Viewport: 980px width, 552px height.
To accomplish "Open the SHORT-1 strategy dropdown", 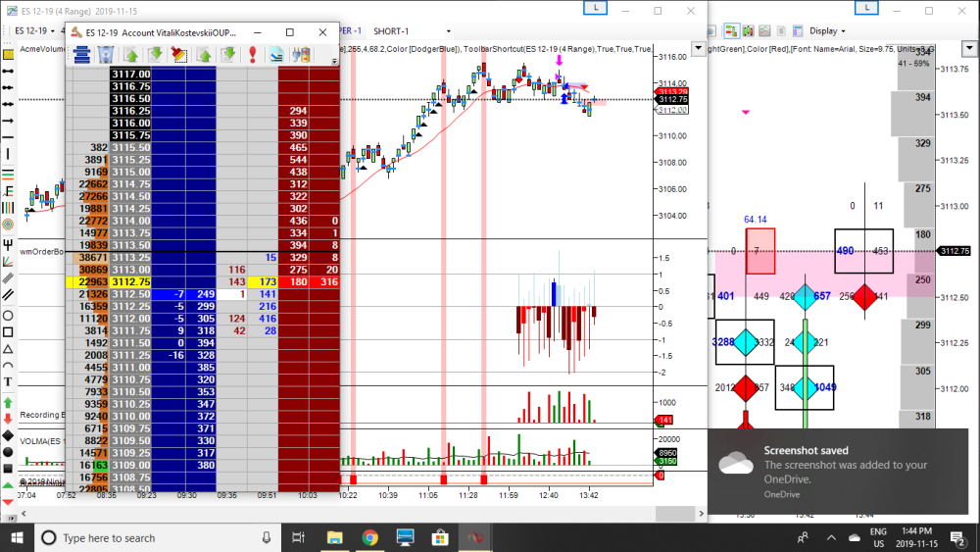I will click(x=412, y=30).
